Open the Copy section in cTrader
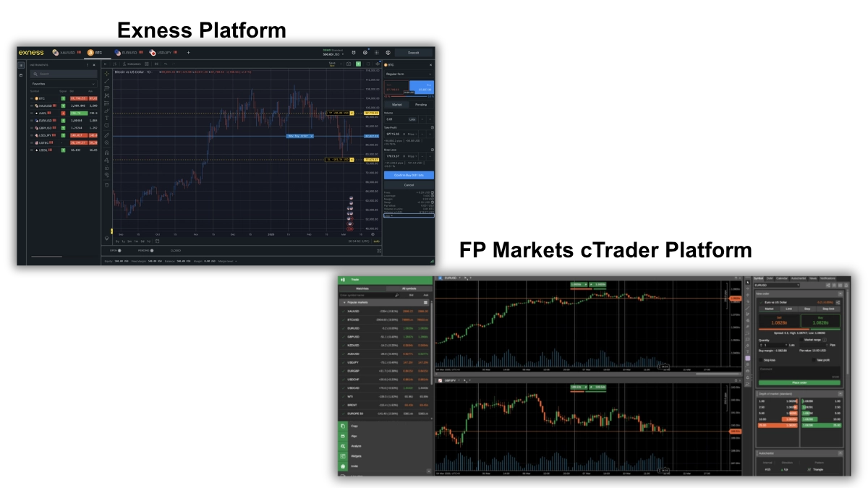Image resolution: width=868 pixels, height=488 pixels. pos(386,426)
